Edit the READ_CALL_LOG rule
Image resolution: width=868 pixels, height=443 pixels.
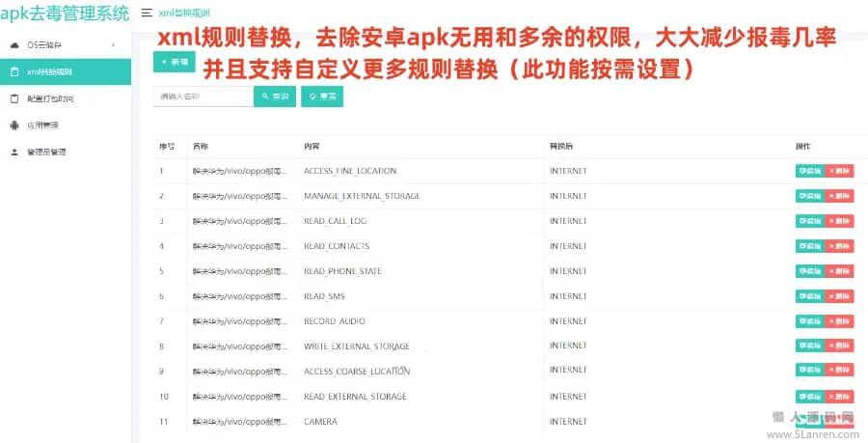click(x=810, y=221)
